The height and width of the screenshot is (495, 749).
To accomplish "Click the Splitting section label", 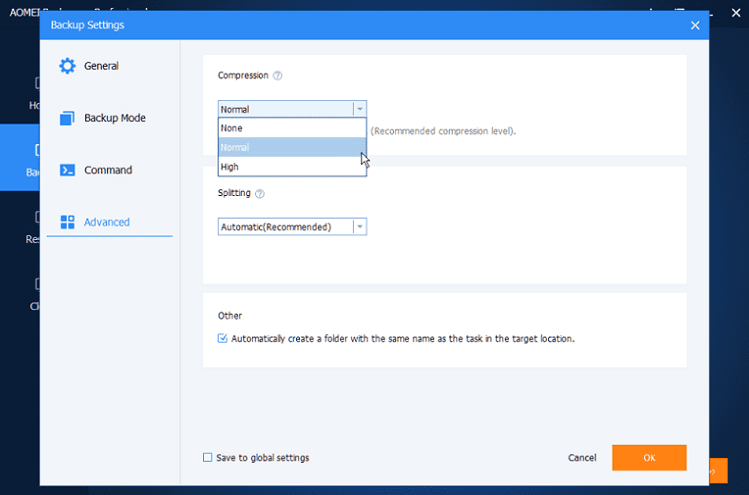I will [x=234, y=193].
